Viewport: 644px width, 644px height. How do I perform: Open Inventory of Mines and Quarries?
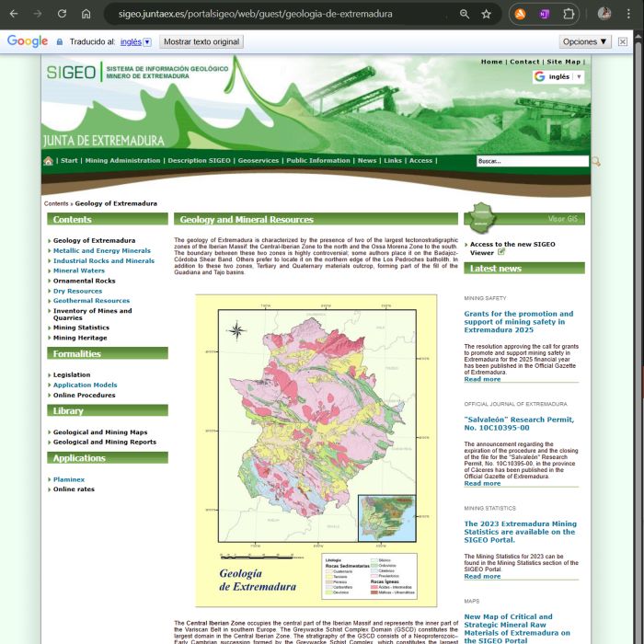[x=92, y=315]
